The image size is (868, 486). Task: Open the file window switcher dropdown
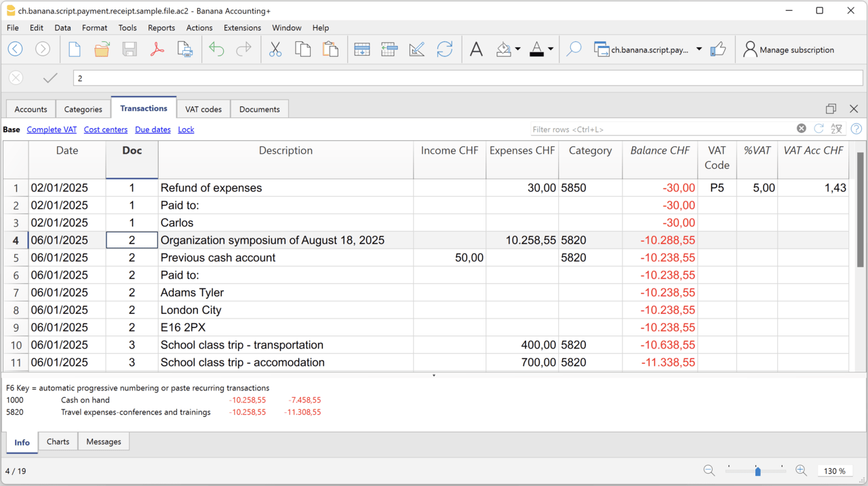(x=699, y=49)
